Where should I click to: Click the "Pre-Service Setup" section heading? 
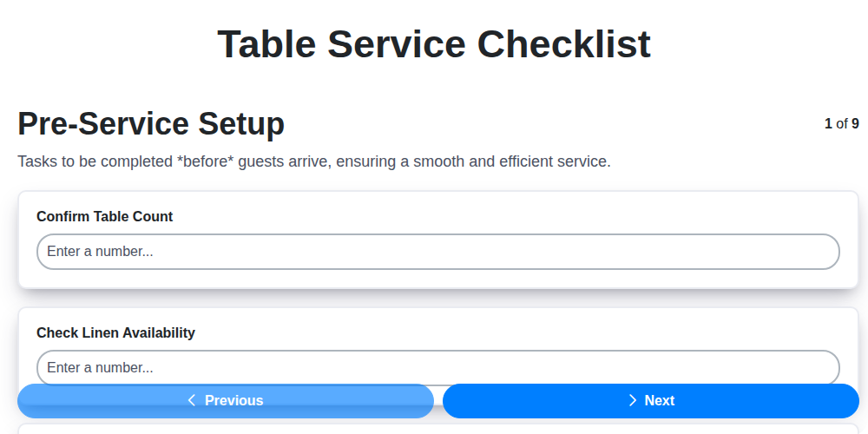tap(151, 124)
